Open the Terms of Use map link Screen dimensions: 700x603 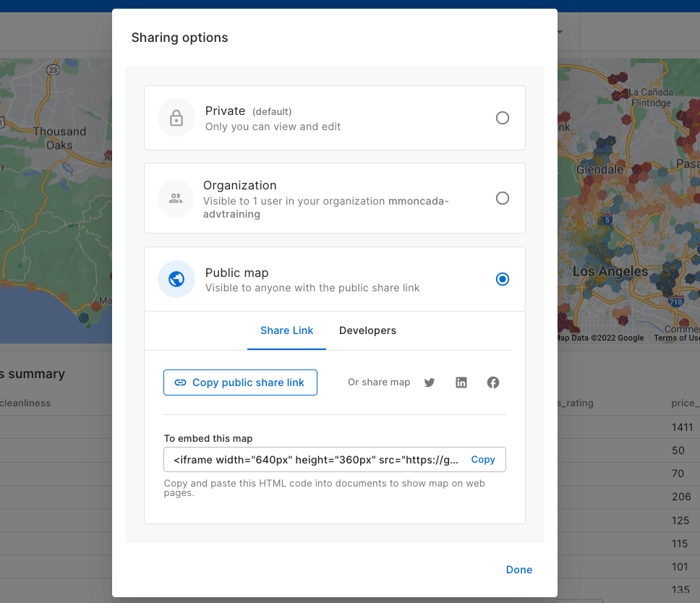[x=676, y=338]
